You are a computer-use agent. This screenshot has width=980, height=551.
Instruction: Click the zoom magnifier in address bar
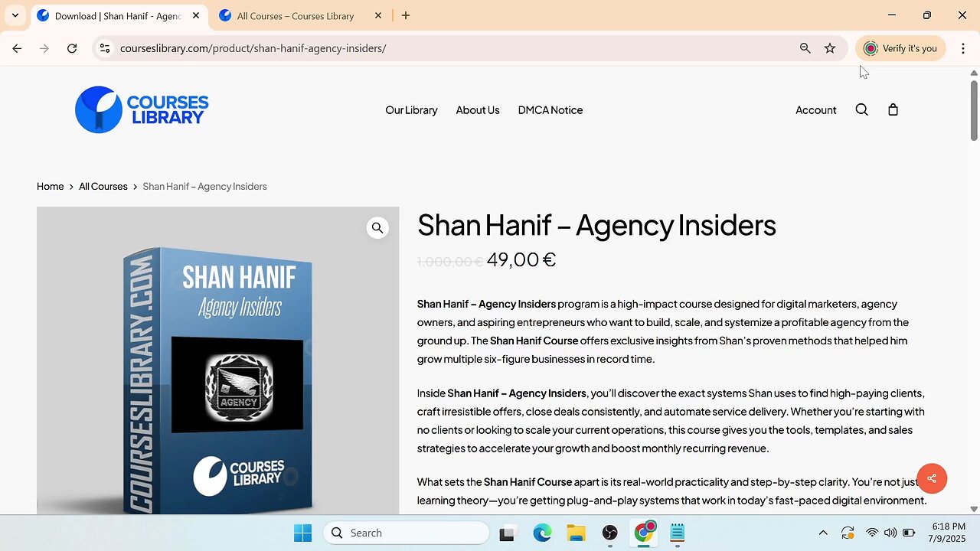(x=805, y=48)
